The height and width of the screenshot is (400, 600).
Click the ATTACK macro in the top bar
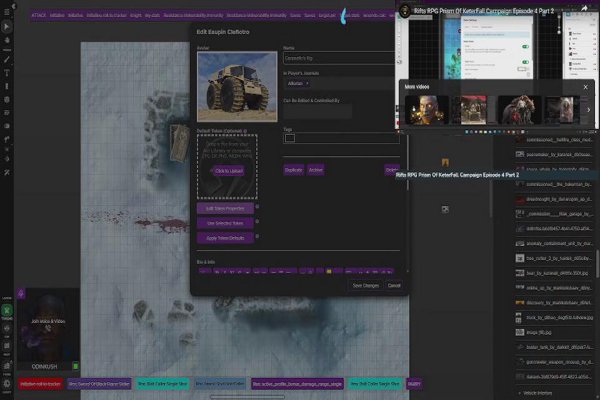[x=39, y=15]
